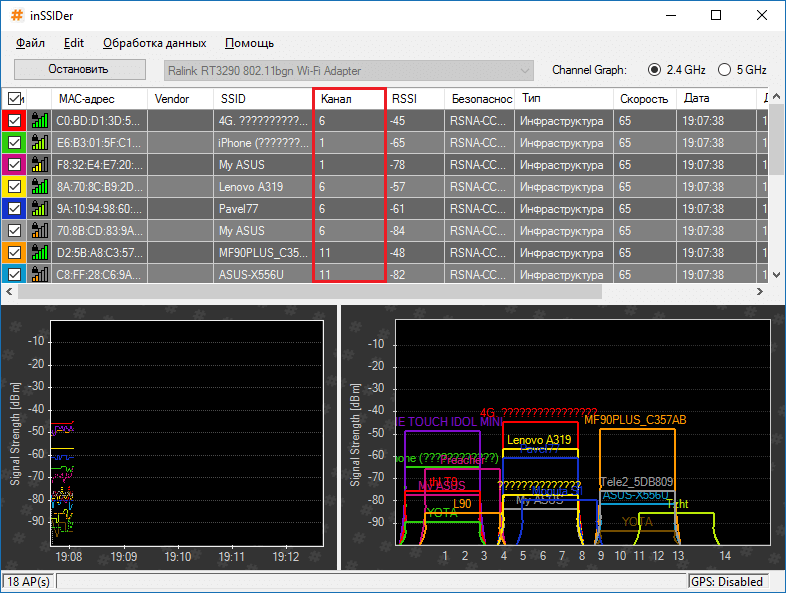Screen dimensions: 786x593
Task: Select the 2.4 GHz channel graph option
Action: 655,70
